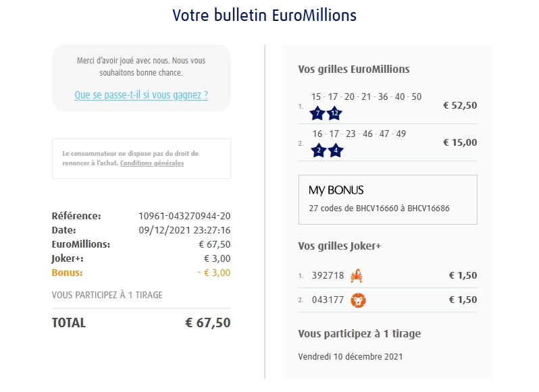Open the Conditions générales link
539x392 pixels.
point(152,163)
